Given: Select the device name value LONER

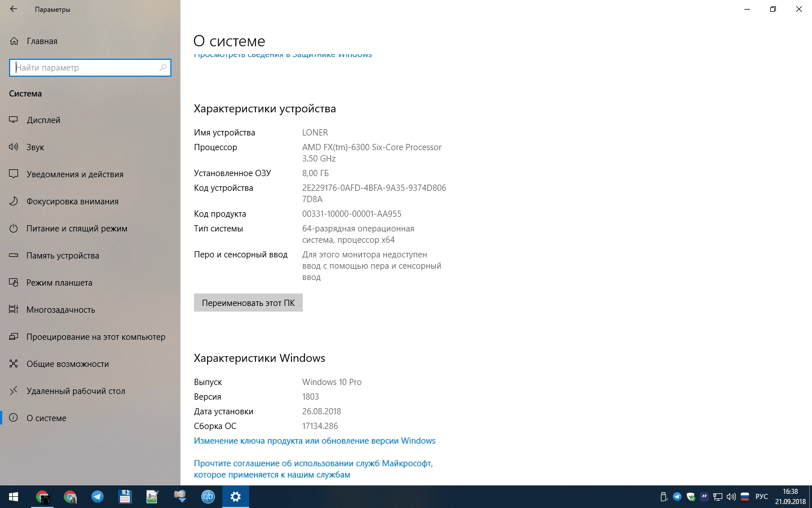Looking at the screenshot, I should [315, 133].
